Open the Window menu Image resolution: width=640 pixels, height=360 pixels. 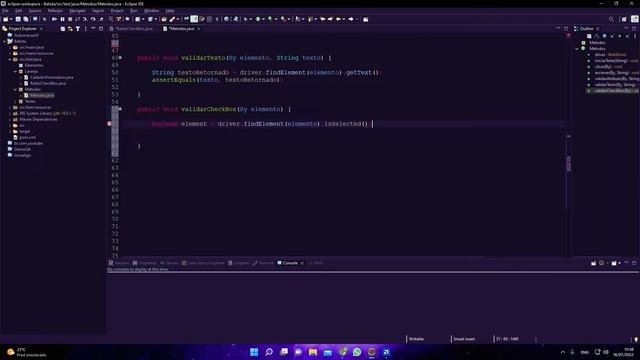coord(151,11)
